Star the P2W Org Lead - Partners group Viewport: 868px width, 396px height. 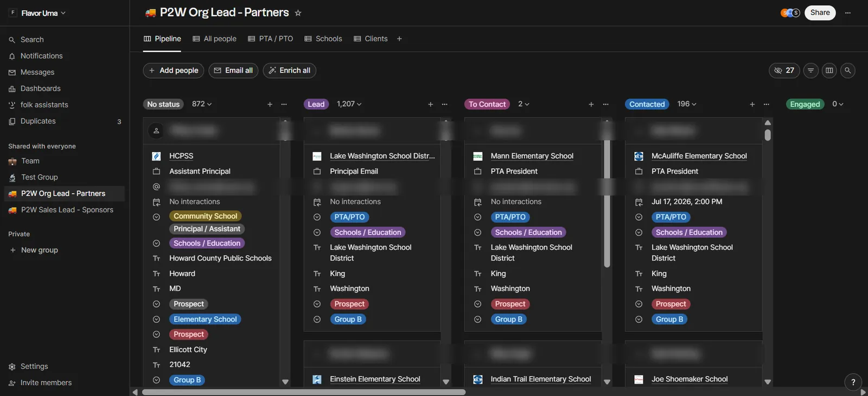click(298, 12)
